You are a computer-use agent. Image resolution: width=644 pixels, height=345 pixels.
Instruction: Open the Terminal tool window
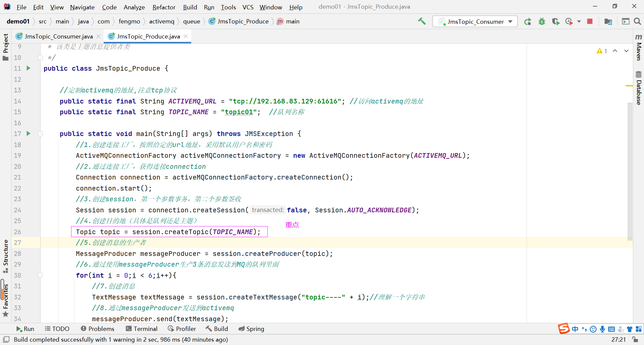click(142, 329)
